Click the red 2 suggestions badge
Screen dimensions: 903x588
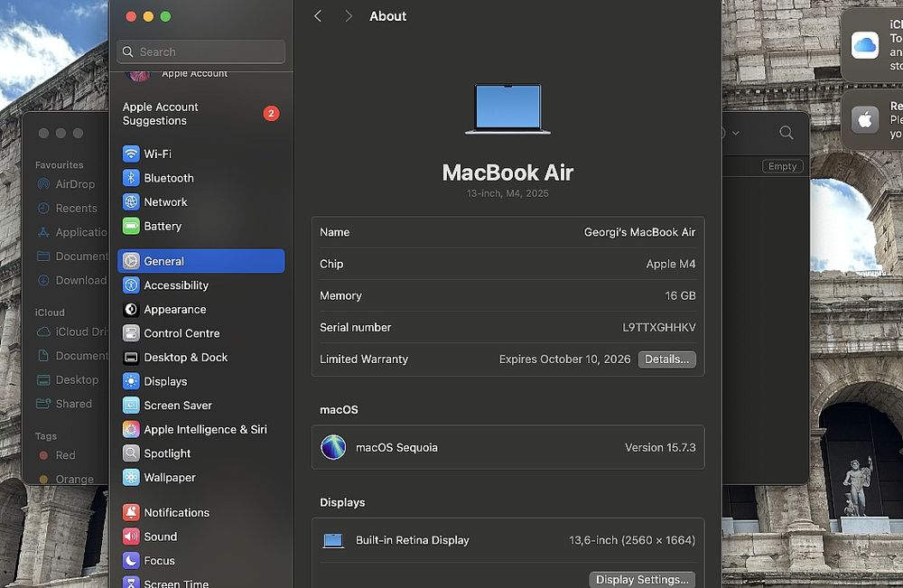coord(271,114)
